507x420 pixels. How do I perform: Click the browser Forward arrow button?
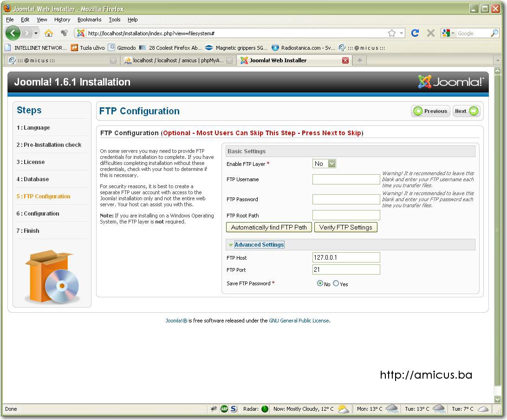(26, 33)
